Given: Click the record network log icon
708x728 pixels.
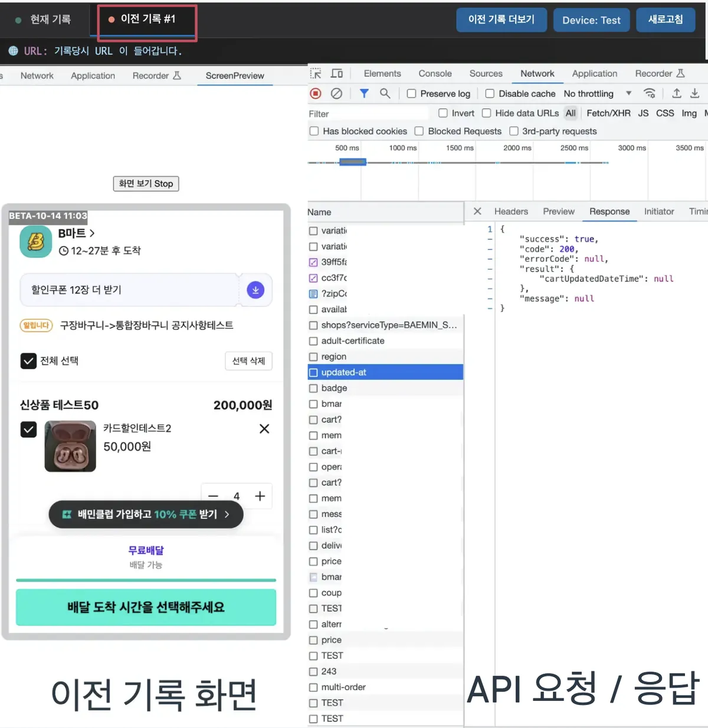Looking at the screenshot, I should tap(316, 93).
